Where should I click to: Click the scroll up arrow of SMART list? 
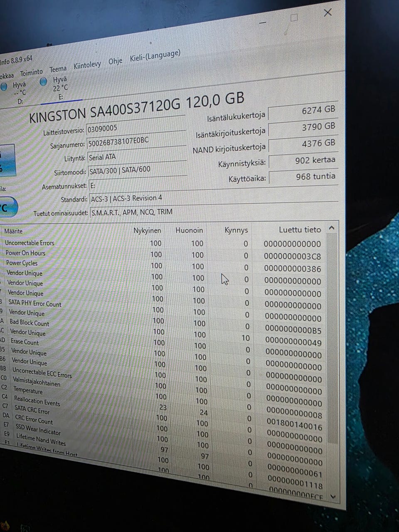[x=331, y=228]
